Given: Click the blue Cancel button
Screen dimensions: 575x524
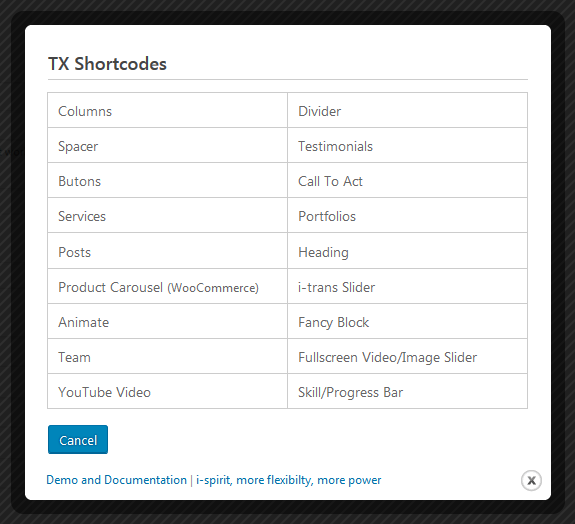Looking at the screenshot, I should coord(78,440).
